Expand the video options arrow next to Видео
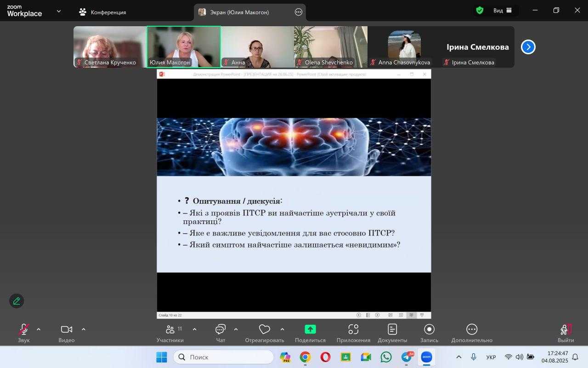Screen dimensions: 588x368 [84, 329]
